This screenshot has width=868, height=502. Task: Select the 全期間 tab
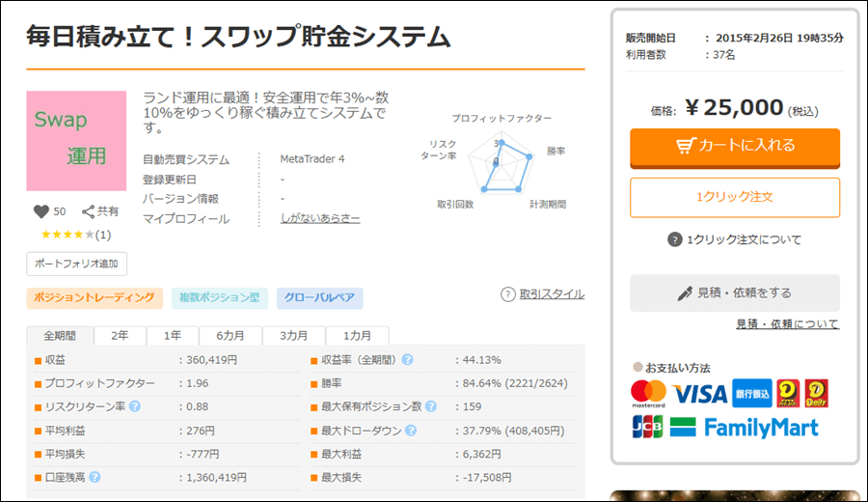click(x=60, y=336)
